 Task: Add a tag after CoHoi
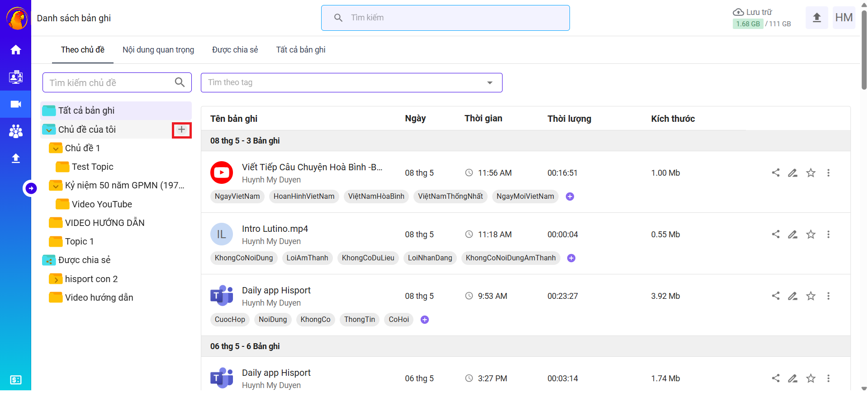[425, 320]
